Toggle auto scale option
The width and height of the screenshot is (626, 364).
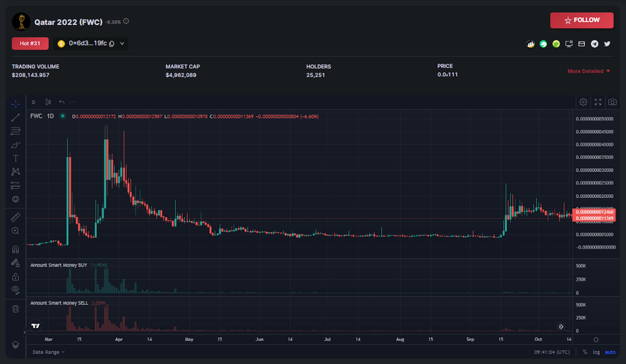[610, 352]
